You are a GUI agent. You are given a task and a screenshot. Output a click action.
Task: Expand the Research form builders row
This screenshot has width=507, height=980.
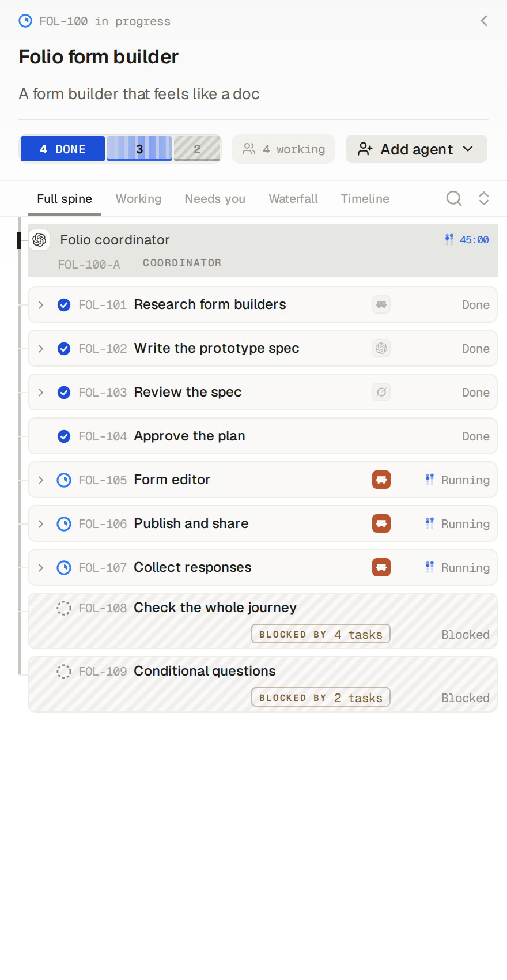[41, 305]
